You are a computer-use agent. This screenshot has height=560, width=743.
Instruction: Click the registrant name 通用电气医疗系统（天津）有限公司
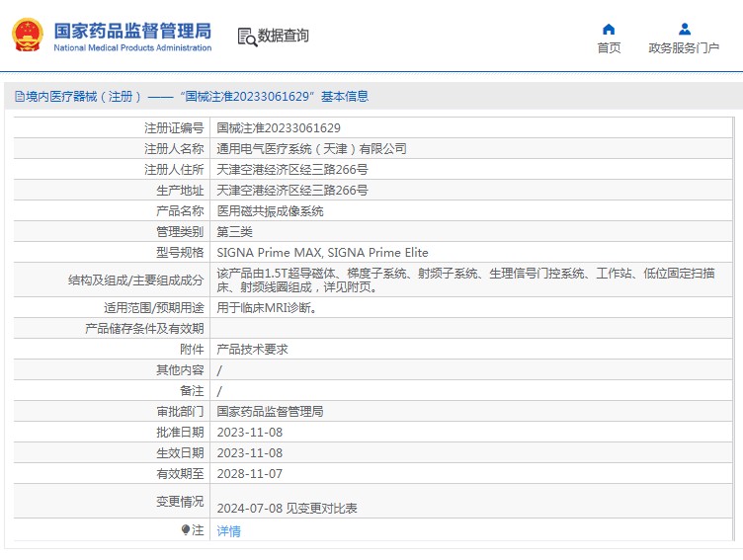pyautogui.click(x=312, y=149)
